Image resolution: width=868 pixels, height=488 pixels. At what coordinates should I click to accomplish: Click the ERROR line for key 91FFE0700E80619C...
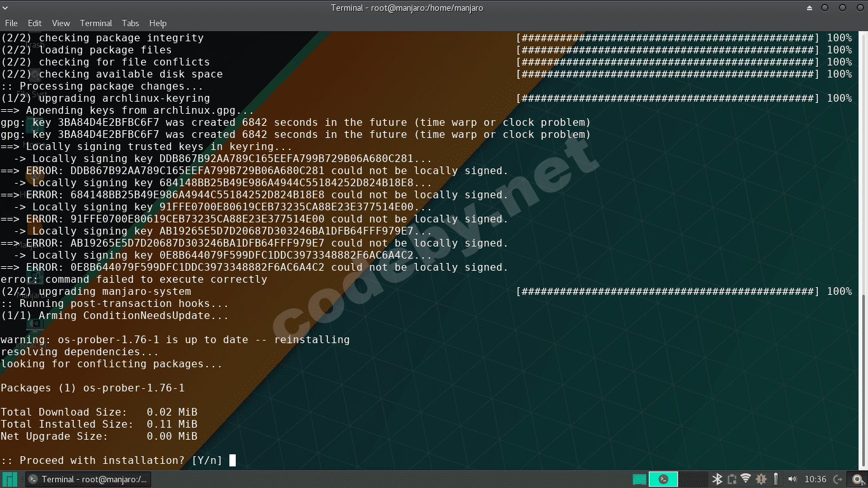click(255, 219)
